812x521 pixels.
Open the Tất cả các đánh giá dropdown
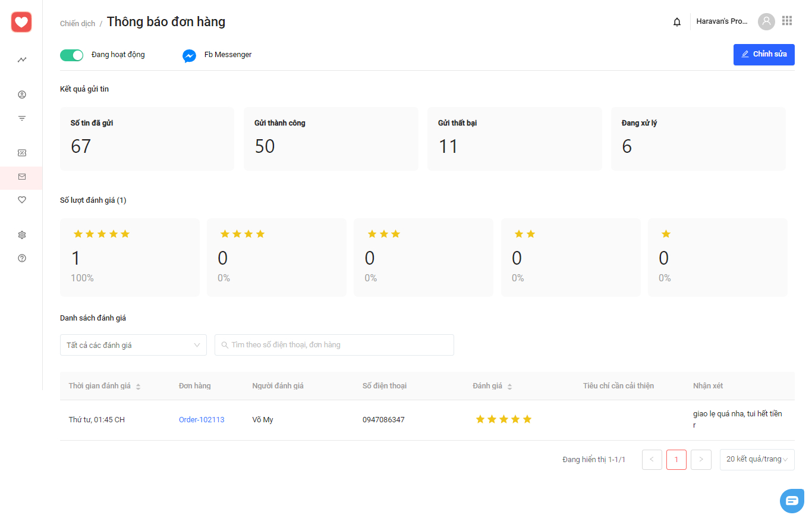coord(133,345)
